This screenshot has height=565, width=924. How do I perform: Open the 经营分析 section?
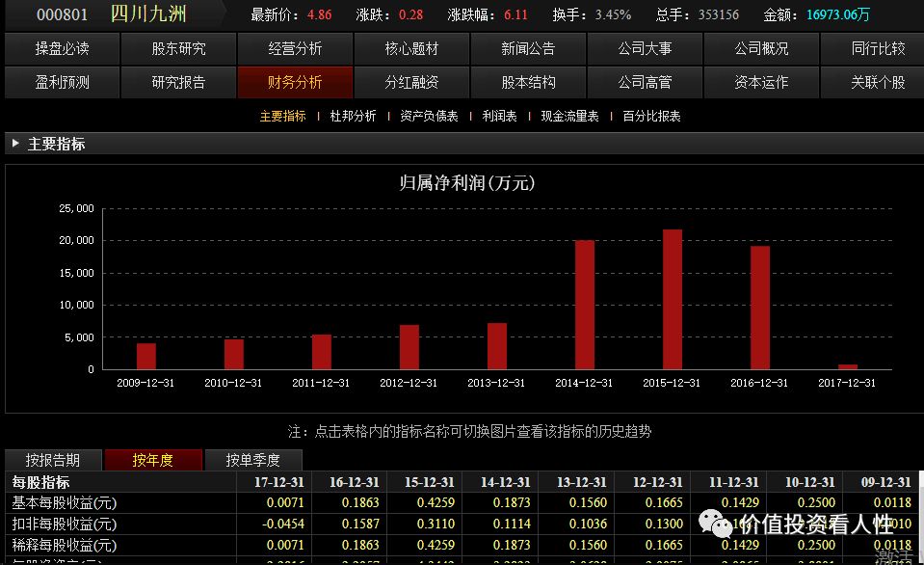[x=295, y=48]
